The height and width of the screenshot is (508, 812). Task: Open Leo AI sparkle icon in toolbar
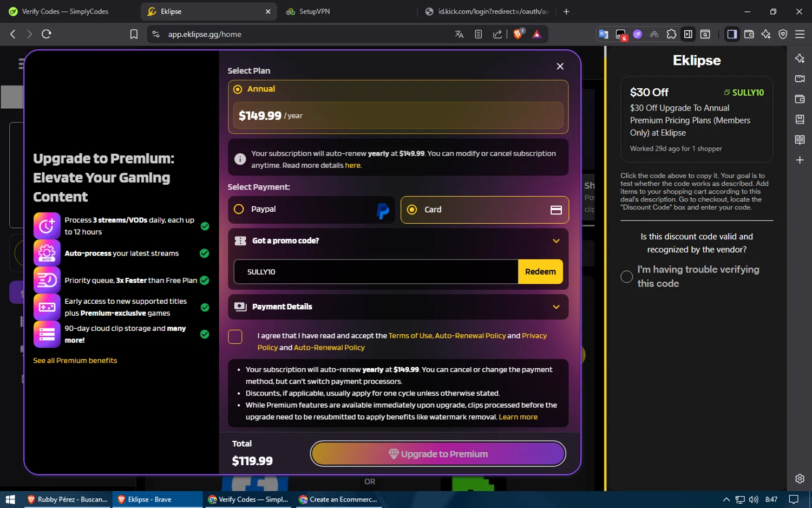point(766,34)
